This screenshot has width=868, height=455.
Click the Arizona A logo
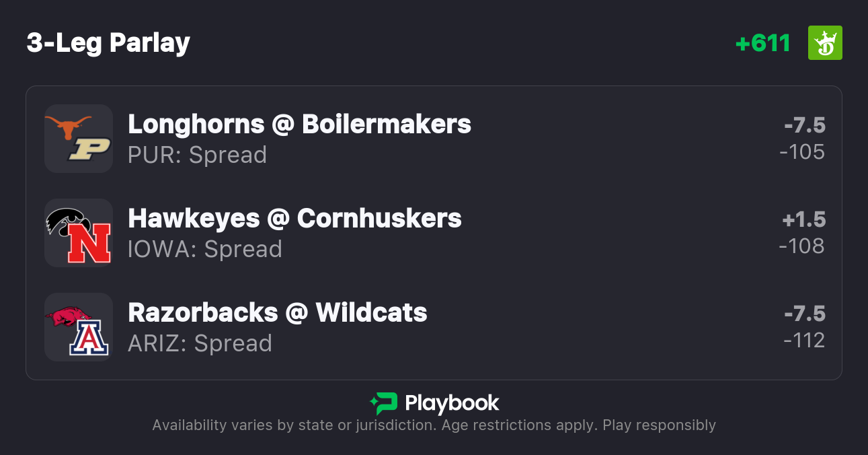click(x=89, y=339)
